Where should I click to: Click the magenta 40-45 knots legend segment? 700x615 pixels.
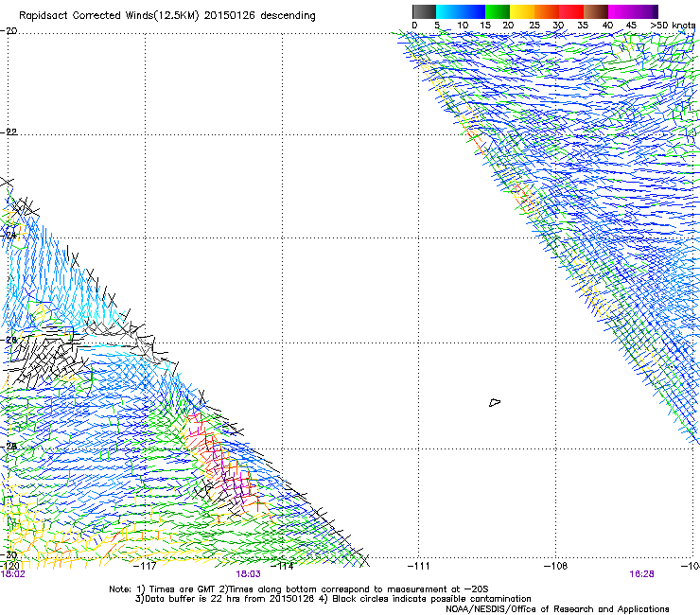(x=621, y=11)
